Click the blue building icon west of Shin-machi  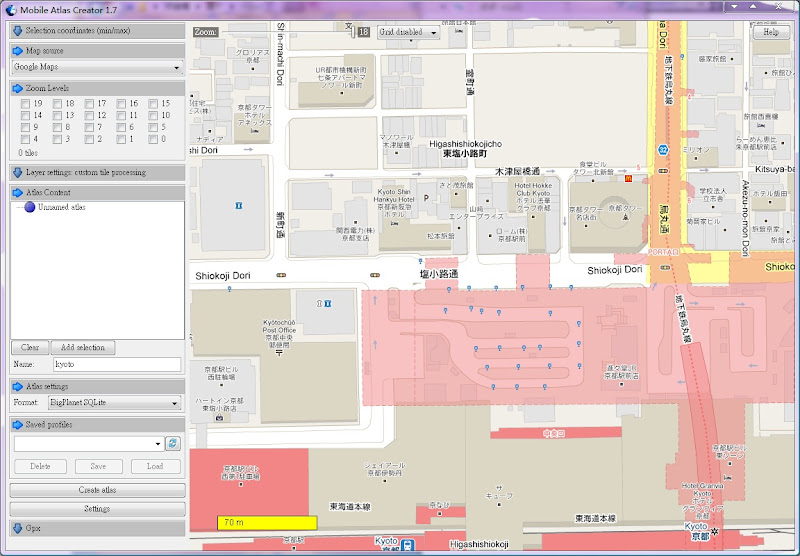tap(238, 205)
